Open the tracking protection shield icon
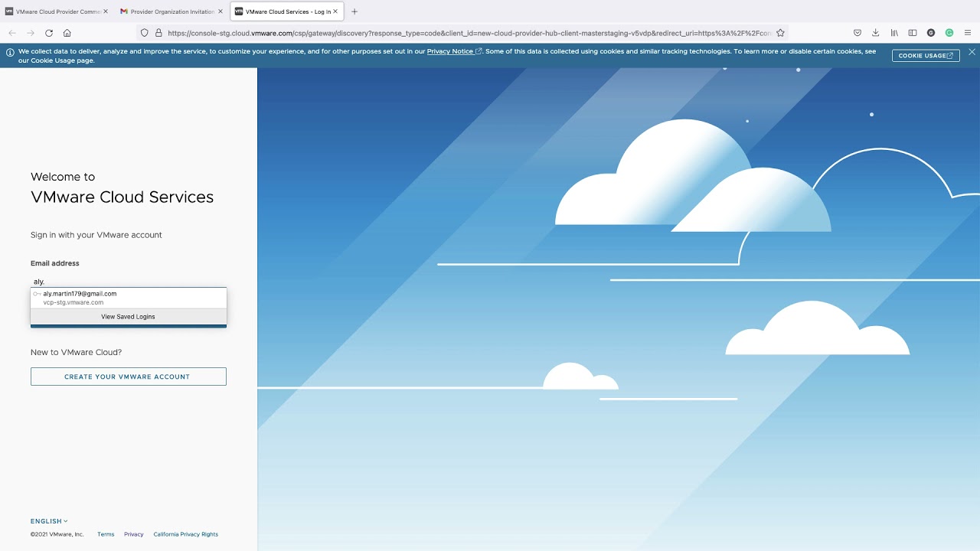The height and width of the screenshot is (551, 980). coord(145,33)
